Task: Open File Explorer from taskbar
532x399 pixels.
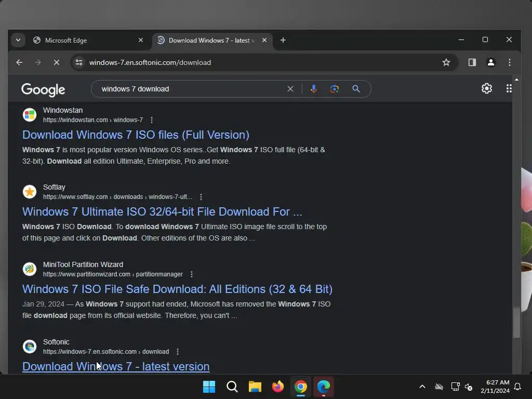Action: tap(255, 387)
